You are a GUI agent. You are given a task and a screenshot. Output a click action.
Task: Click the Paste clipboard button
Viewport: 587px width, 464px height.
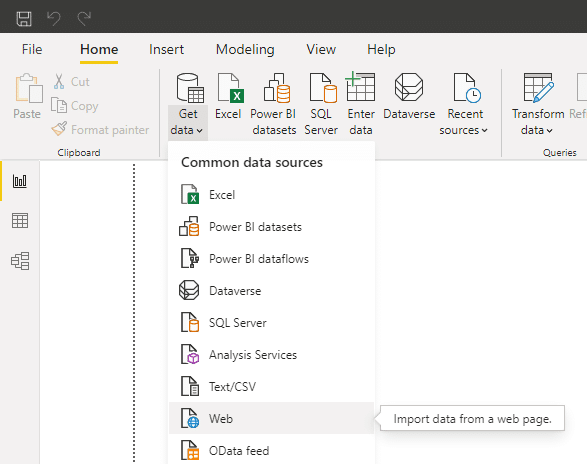[27, 96]
